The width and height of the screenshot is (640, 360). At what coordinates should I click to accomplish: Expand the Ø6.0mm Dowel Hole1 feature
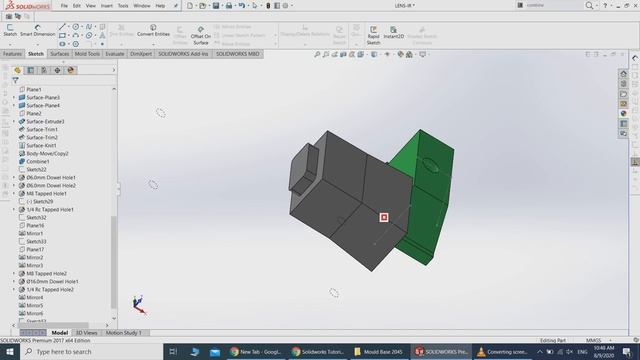(13, 178)
